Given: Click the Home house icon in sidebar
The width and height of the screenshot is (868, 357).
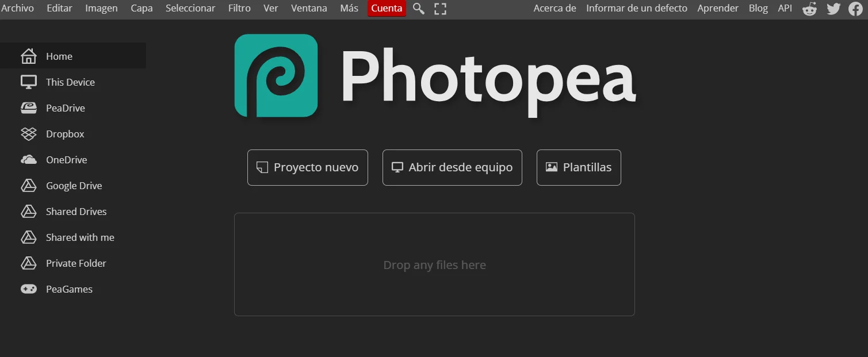Looking at the screenshot, I should coord(29,56).
